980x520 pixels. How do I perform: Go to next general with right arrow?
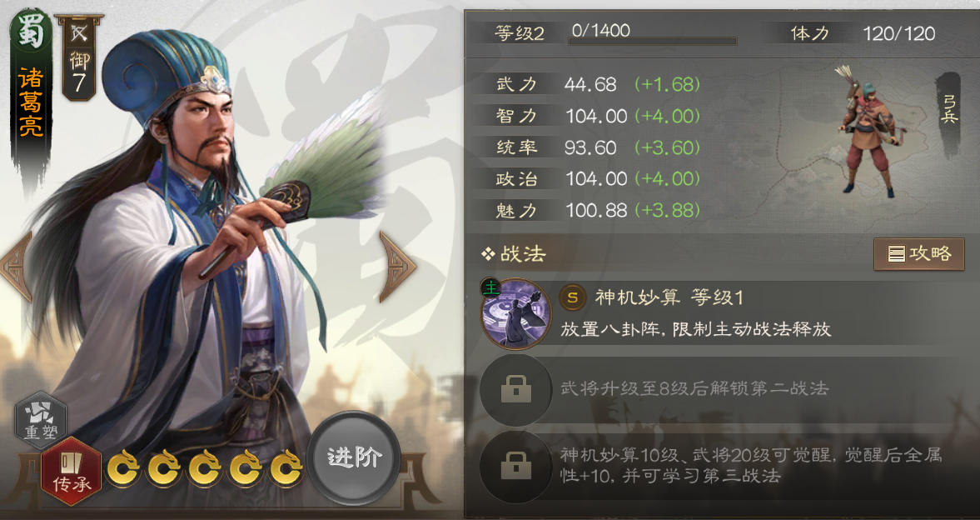tap(396, 267)
